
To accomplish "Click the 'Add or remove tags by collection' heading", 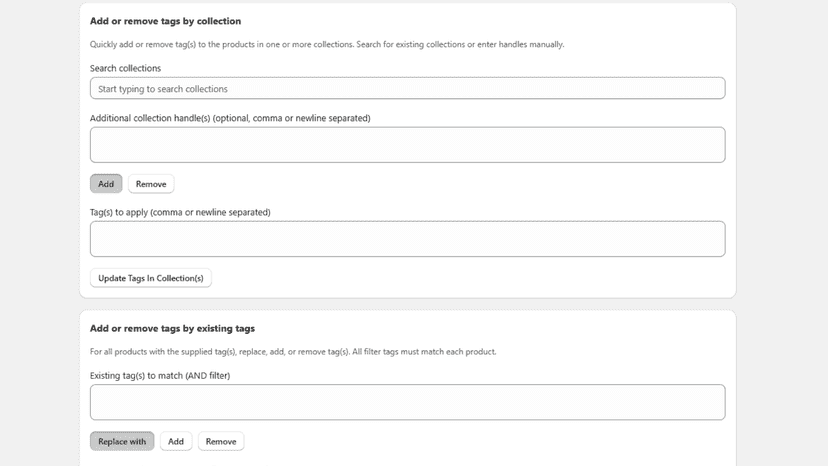I will (x=165, y=21).
